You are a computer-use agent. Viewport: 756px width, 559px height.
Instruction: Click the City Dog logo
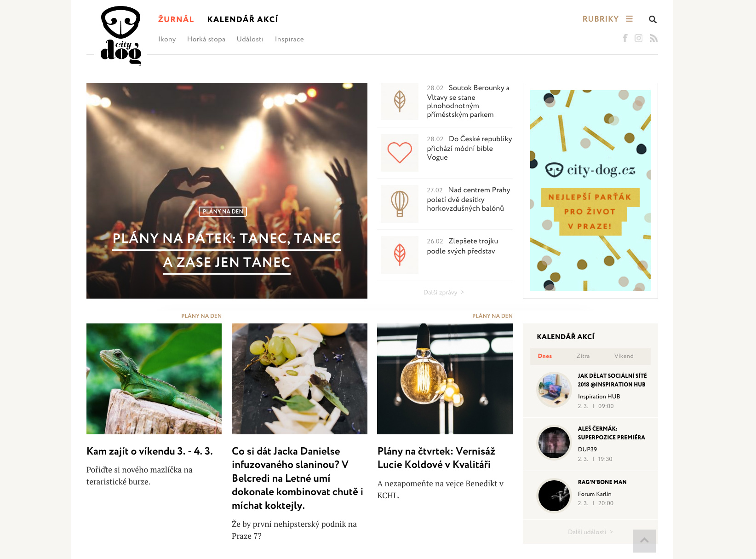tap(121, 36)
